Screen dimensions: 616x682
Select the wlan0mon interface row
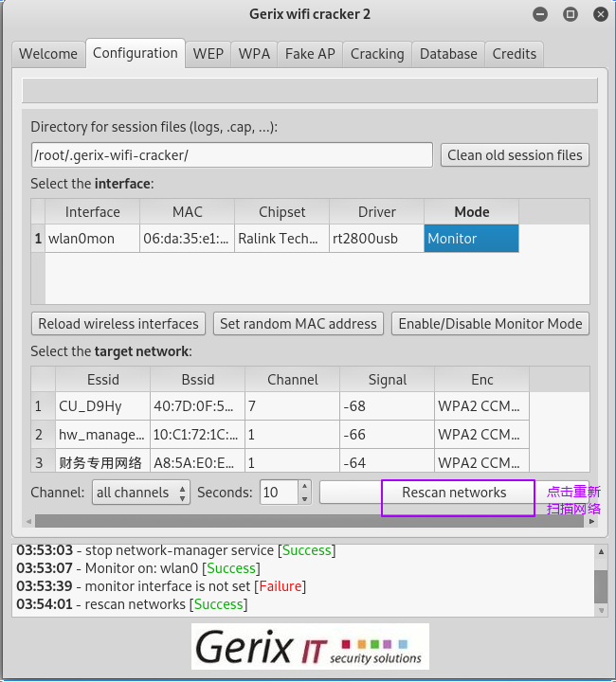click(275, 239)
